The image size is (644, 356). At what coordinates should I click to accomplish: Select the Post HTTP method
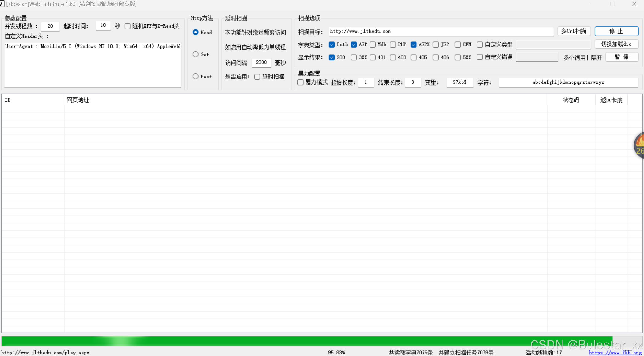[196, 76]
